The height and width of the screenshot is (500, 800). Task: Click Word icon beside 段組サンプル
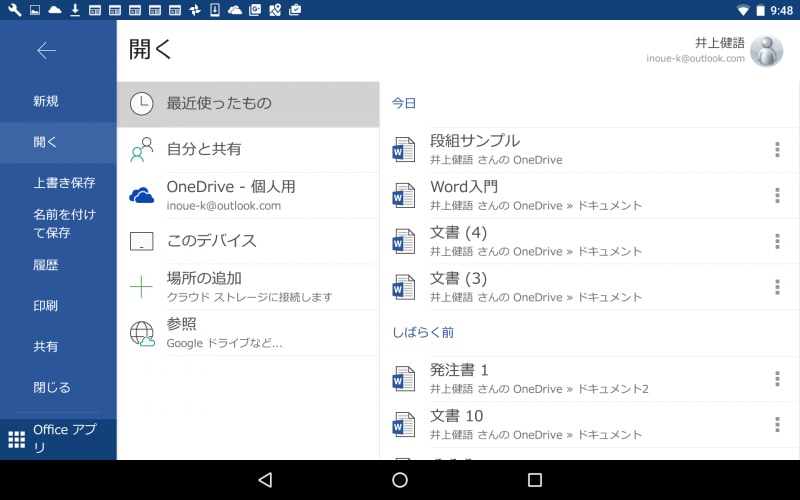point(404,149)
